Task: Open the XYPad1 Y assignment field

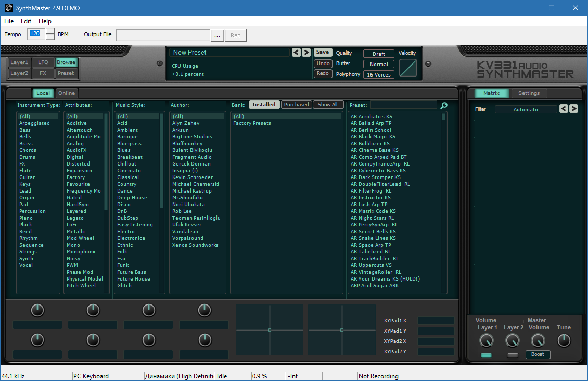Action: tap(436, 331)
